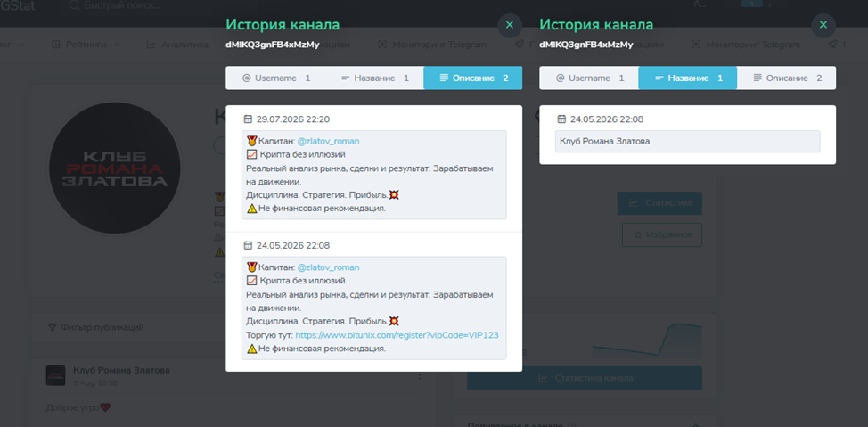Screen dimensions: 868x427
Task: Close the left История канала dialog
Action: coord(510,26)
